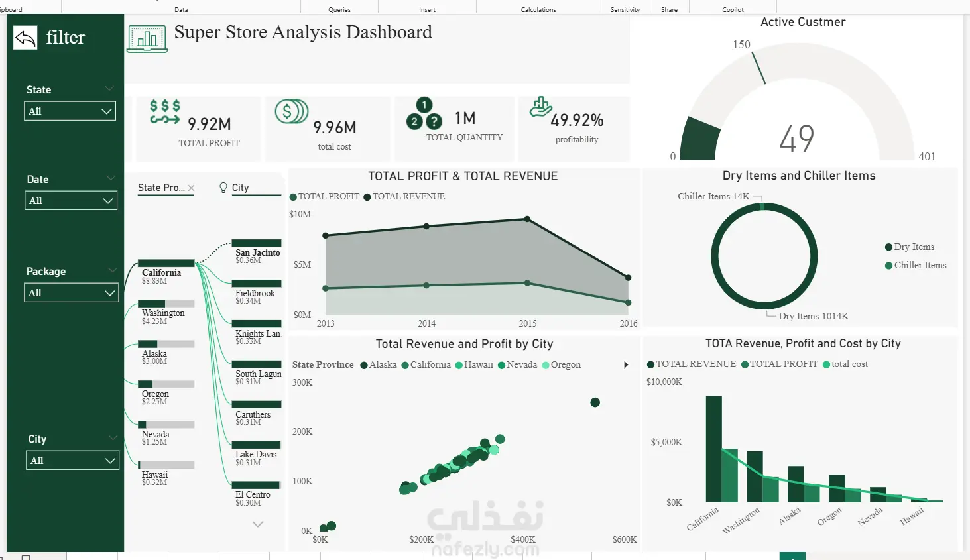
Task: Open the Date filter dropdown showing All
Action: tap(71, 200)
